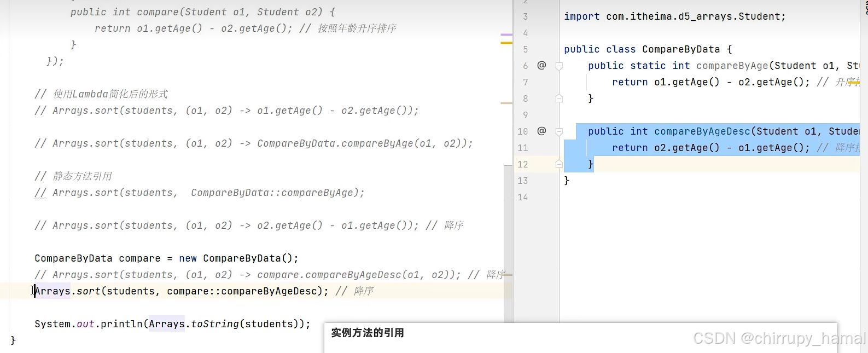Click line number 5 in right gutter

526,49
